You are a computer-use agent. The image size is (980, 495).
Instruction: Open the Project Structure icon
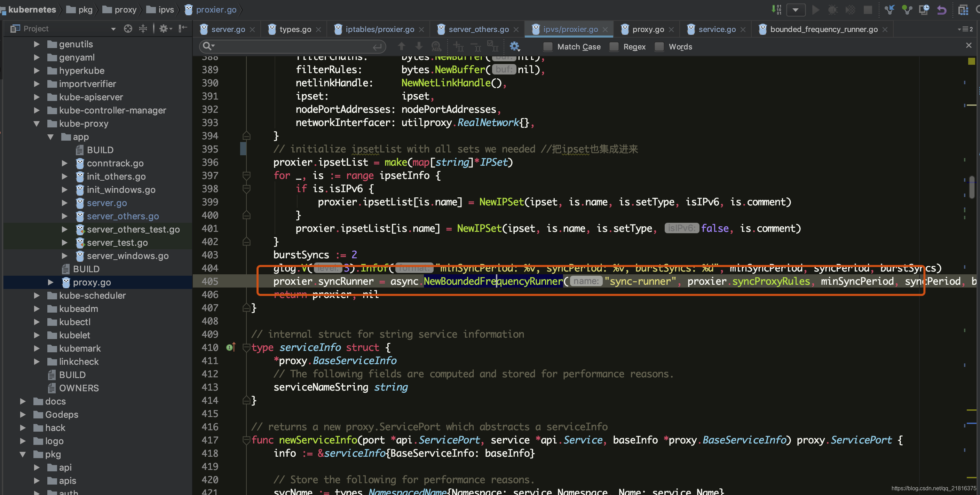(963, 9)
